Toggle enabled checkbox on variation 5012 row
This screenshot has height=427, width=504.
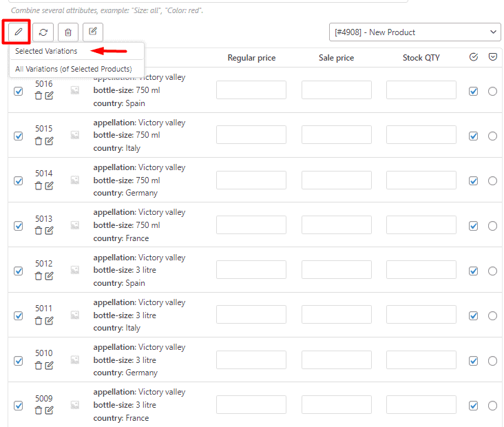point(473,271)
